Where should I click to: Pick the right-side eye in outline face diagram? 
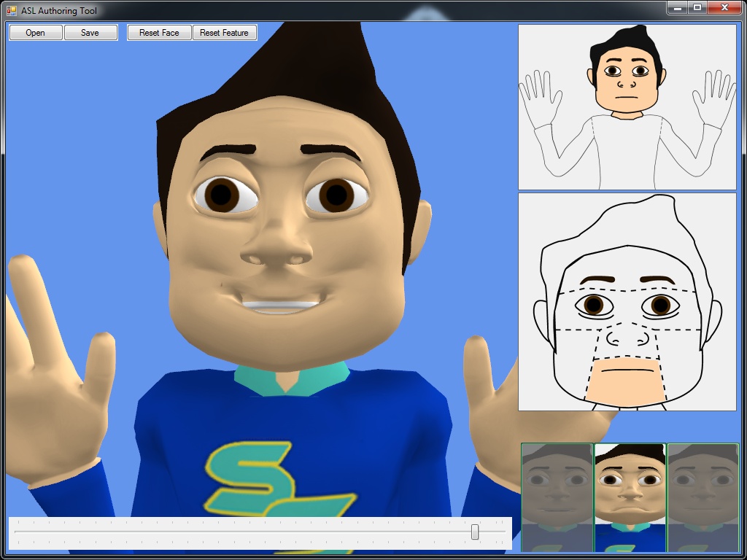pyautogui.click(x=660, y=305)
